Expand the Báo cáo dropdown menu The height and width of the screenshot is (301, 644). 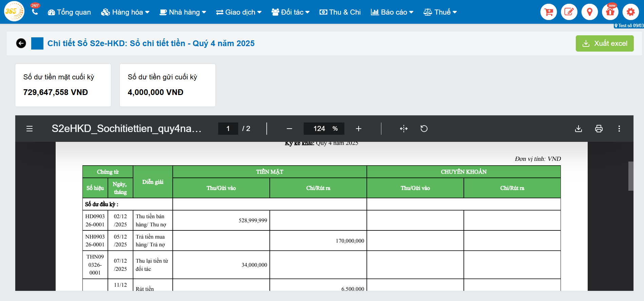pyautogui.click(x=392, y=12)
